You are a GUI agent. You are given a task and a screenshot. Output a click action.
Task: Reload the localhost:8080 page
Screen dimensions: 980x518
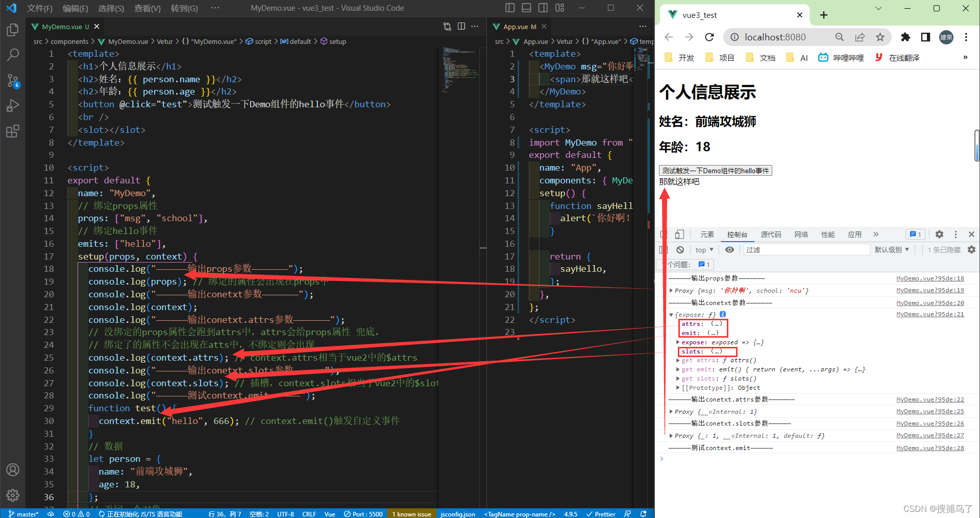[x=709, y=37]
